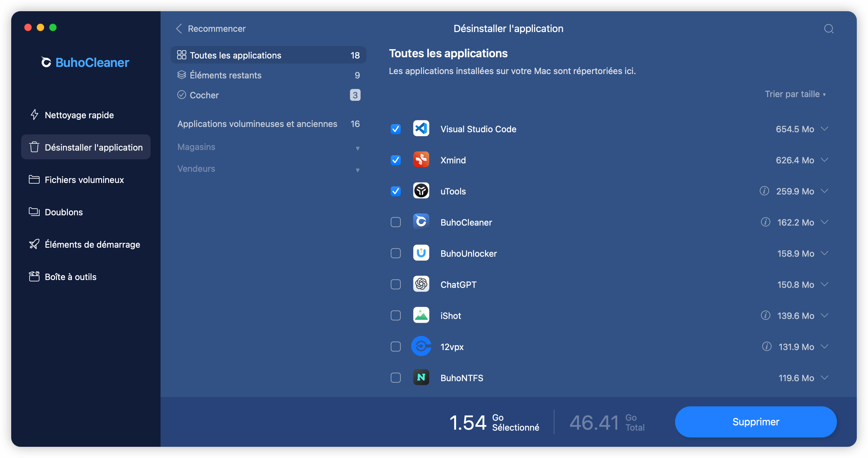
Task: Select Désinstaller l'application in the sidebar
Action: point(86,147)
